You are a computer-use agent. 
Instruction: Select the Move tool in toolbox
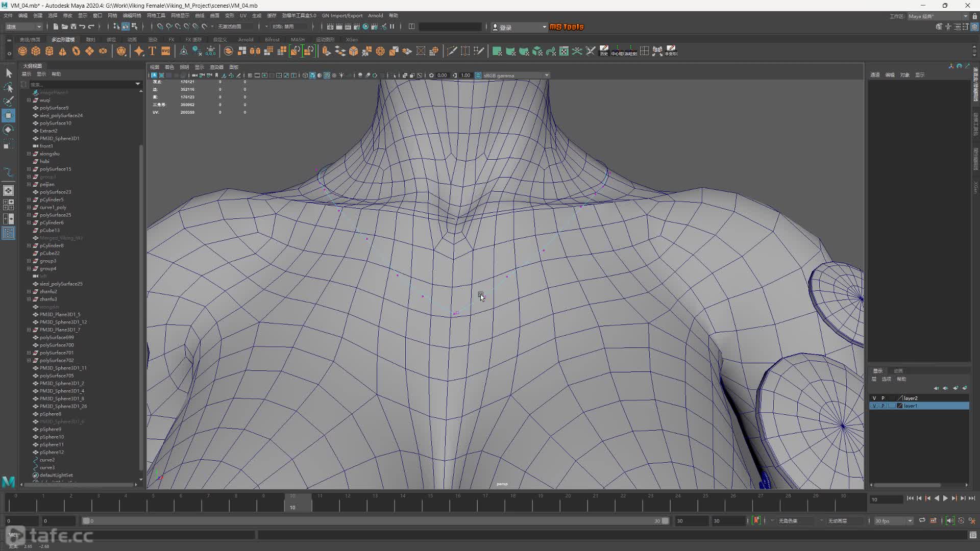[9, 116]
